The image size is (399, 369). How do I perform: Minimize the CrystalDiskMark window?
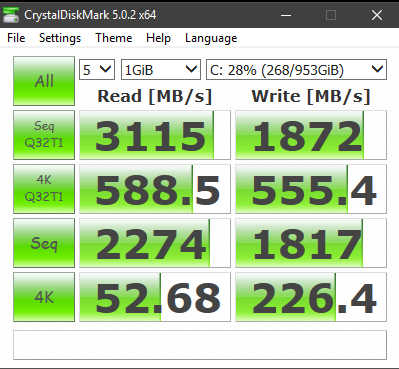[x=286, y=15]
